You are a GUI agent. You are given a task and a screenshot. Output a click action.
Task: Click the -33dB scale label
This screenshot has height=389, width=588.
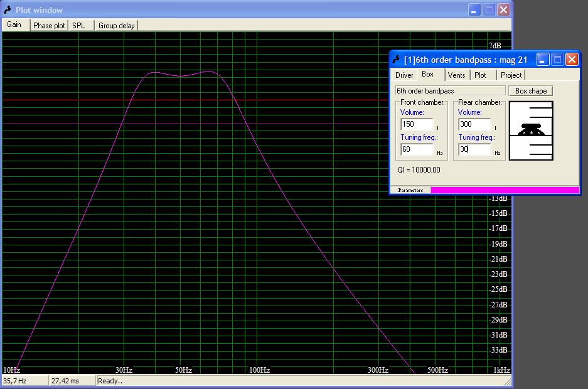(x=498, y=350)
